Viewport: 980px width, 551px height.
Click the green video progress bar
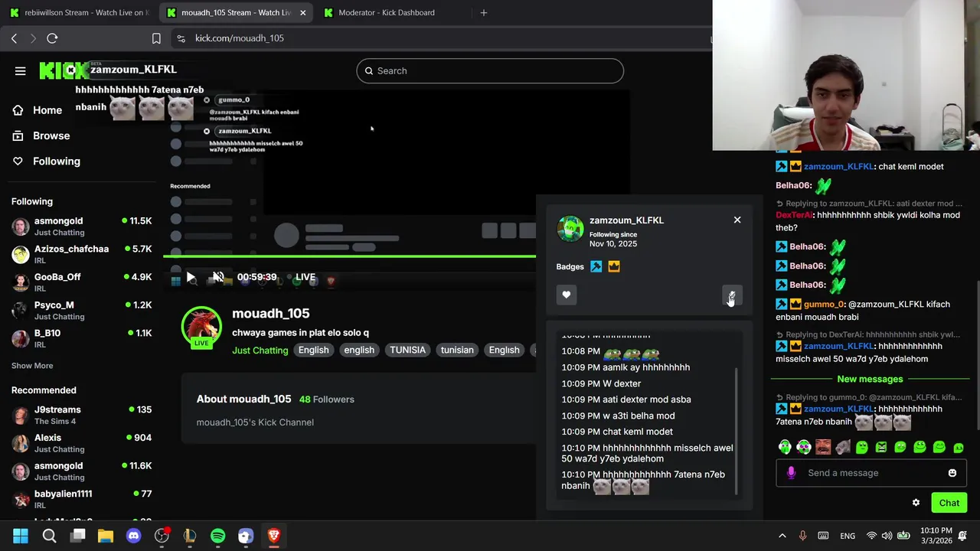pyautogui.click(x=349, y=256)
